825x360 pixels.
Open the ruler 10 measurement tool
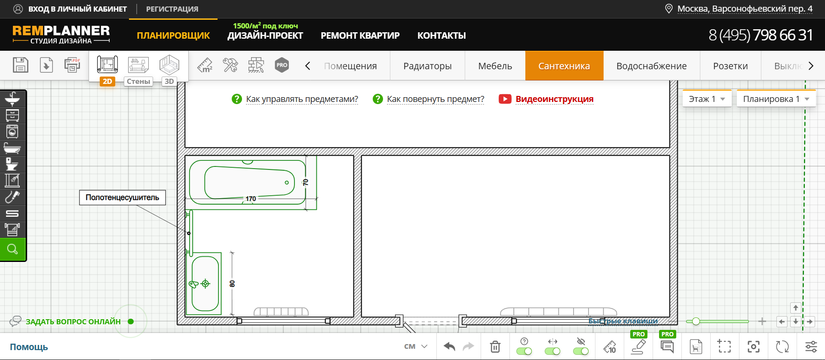(610, 346)
